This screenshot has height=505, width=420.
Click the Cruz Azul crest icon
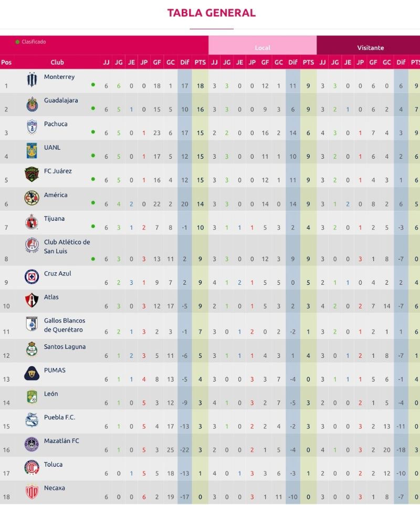(32, 276)
